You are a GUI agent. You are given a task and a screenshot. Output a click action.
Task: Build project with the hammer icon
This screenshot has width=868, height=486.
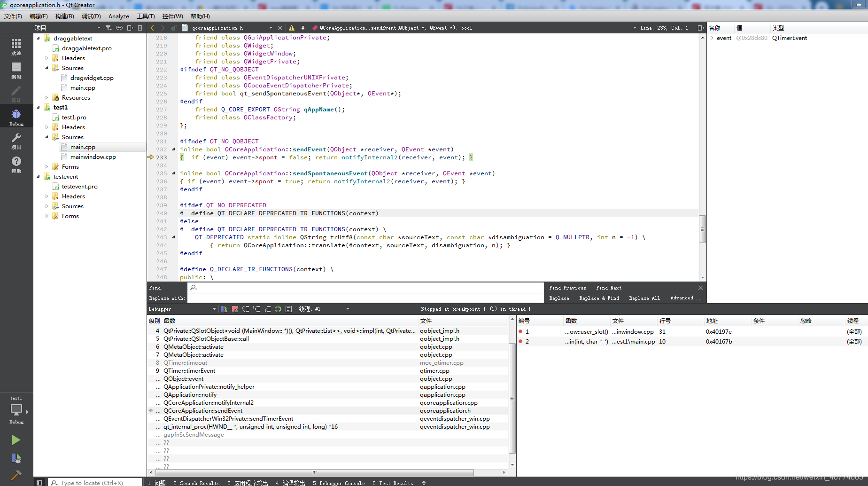point(16,475)
